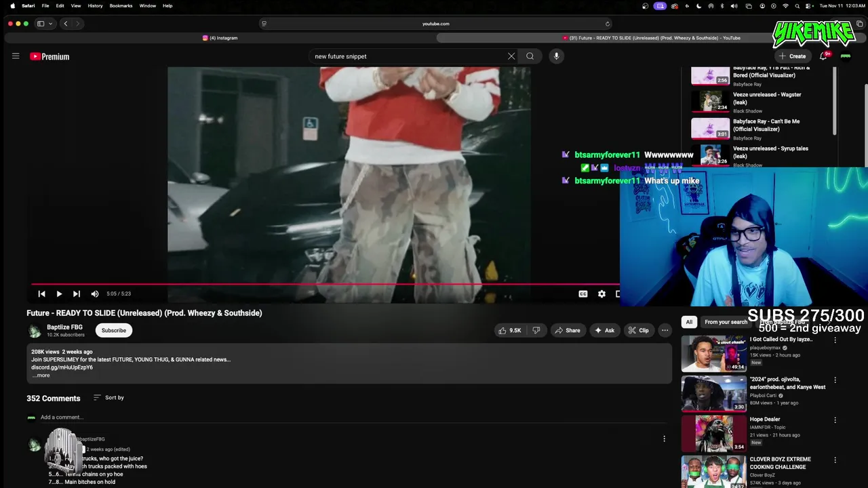Expand description with ...more

(x=41, y=375)
